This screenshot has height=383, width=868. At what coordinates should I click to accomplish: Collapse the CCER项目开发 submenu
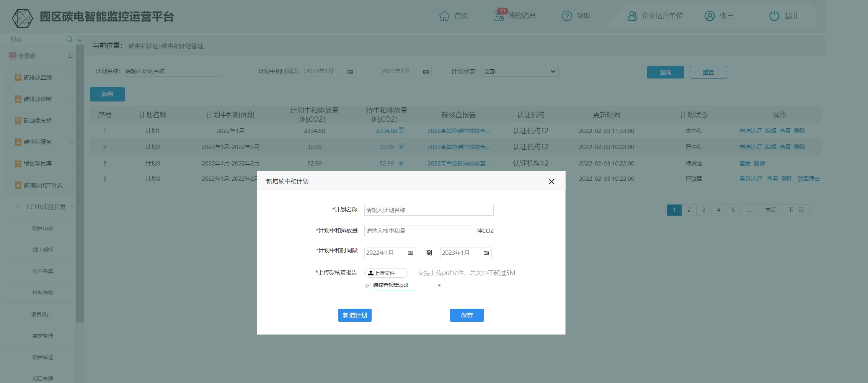point(72,207)
